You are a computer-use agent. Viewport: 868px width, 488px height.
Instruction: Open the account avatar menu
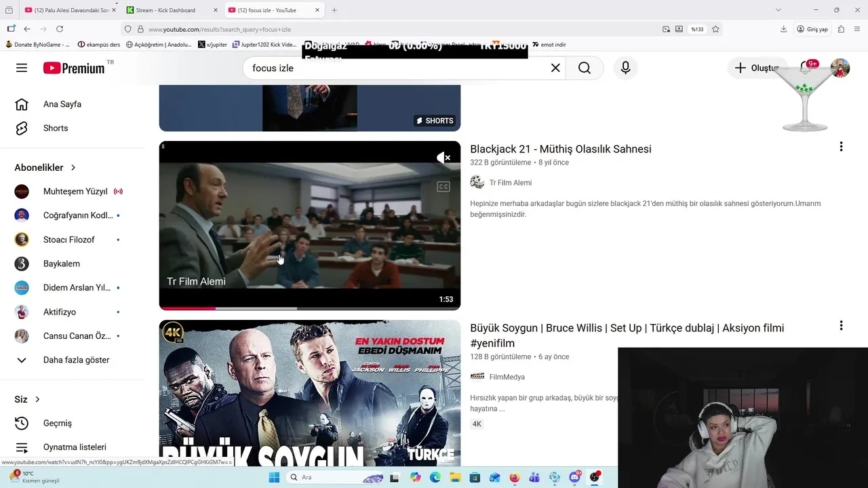coord(840,68)
